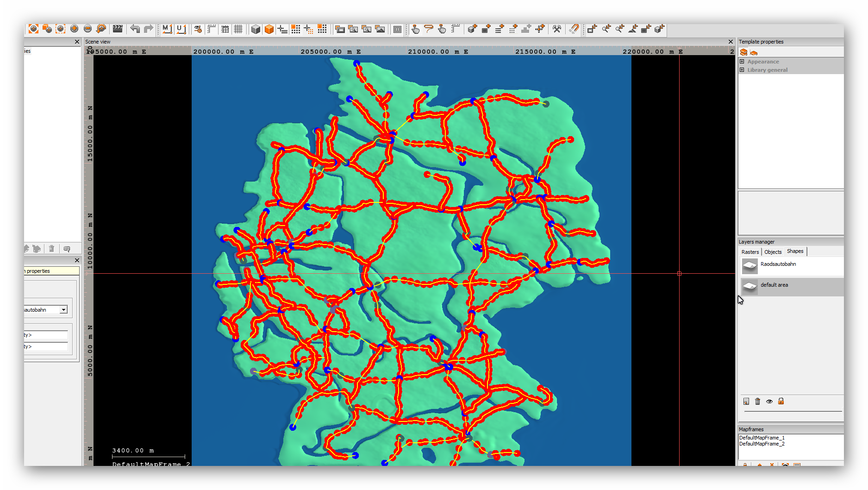Image resolution: width=868 pixels, height=490 pixels.
Task: Click the zoom in magnifier icon
Action: tap(74, 29)
